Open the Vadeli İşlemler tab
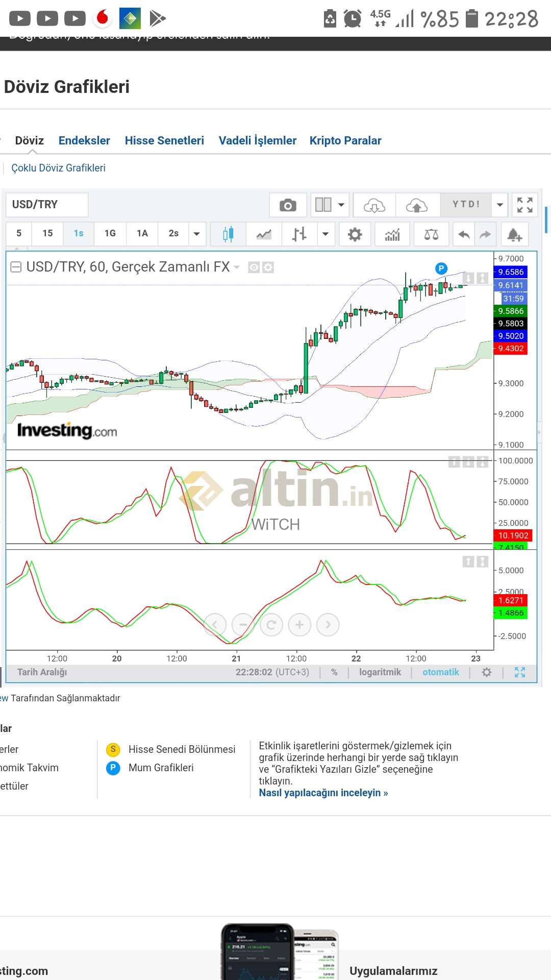The height and width of the screenshot is (980, 551). coord(258,141)
